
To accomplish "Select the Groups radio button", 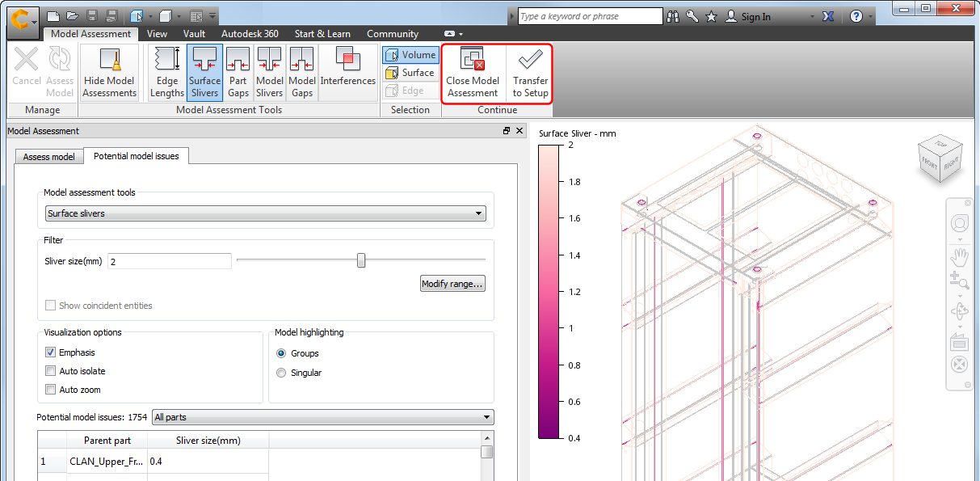I will coord(281,353).
